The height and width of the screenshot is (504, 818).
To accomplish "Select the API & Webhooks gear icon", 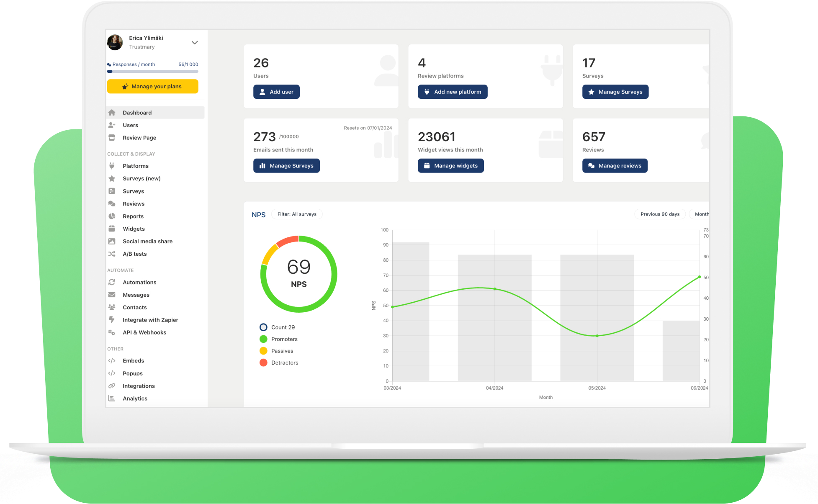I will (112, 332).
